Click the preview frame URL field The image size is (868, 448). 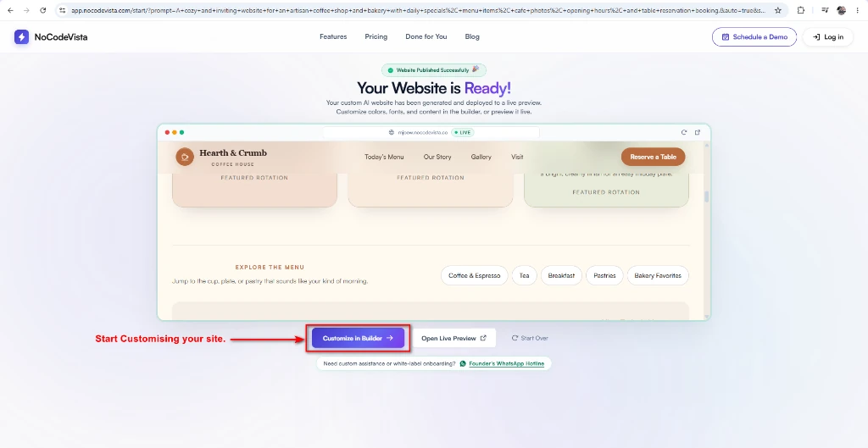[x=431, y=133]
